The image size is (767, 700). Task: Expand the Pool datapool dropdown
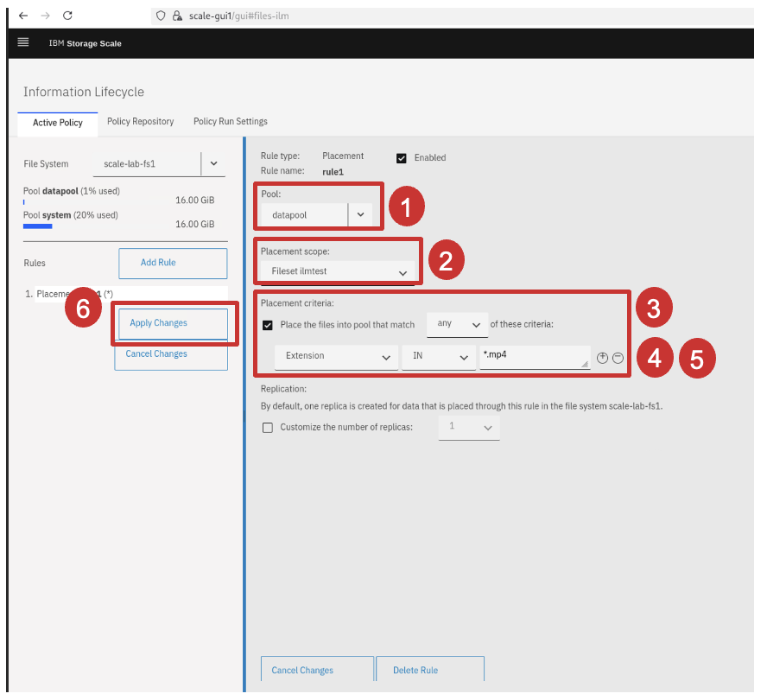[x=360, y=214]
